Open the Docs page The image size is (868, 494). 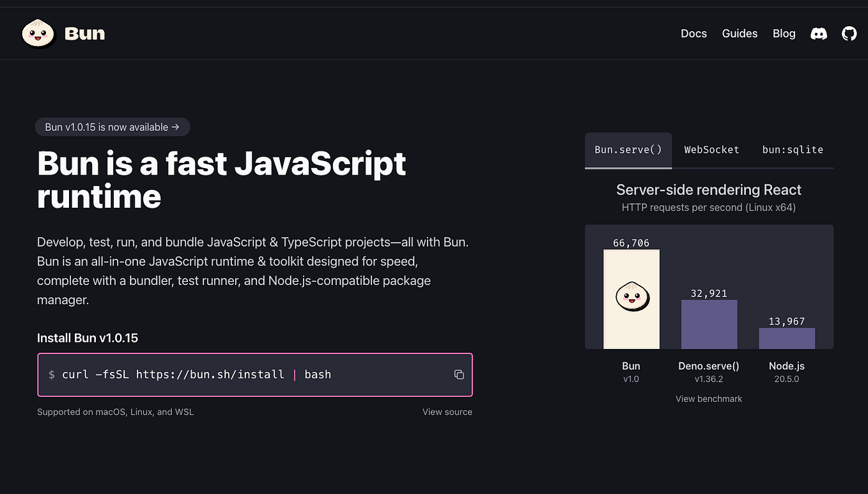(694, 33)
